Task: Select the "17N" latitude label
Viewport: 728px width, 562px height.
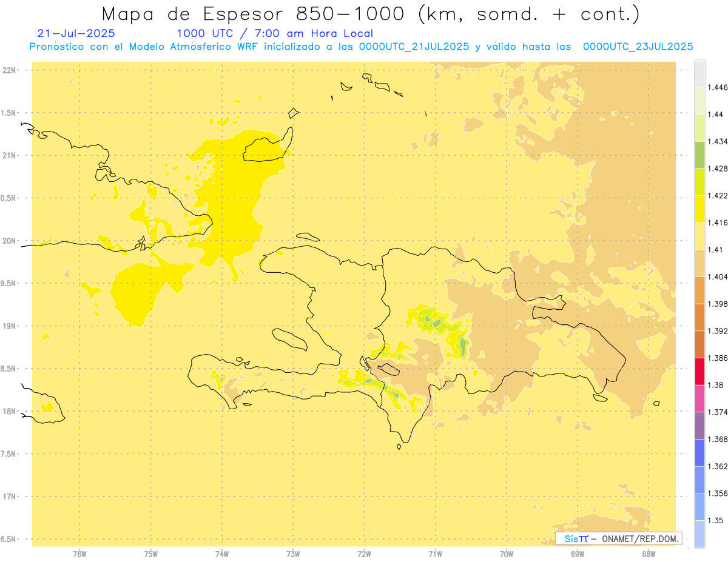Action: (x=9, y=497)
